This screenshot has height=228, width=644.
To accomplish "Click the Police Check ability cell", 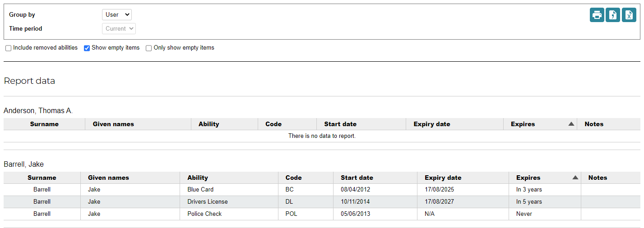I will click(x=204, y=214).
